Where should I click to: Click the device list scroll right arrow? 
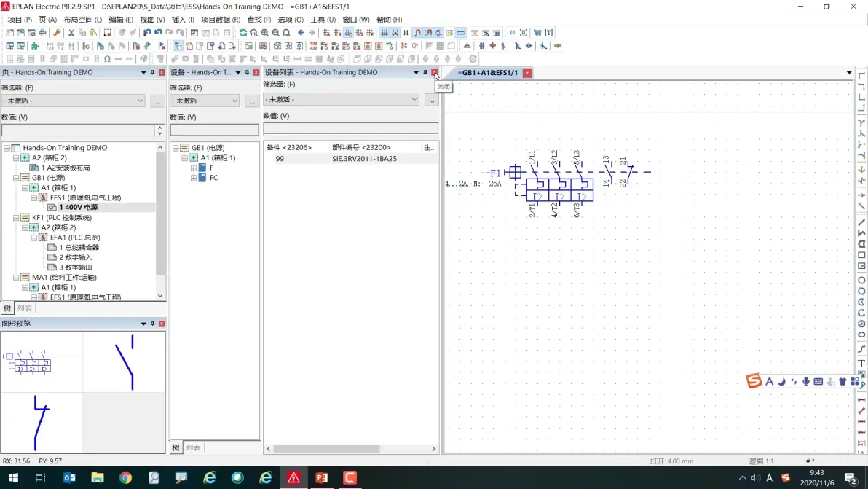click(433, 449)
